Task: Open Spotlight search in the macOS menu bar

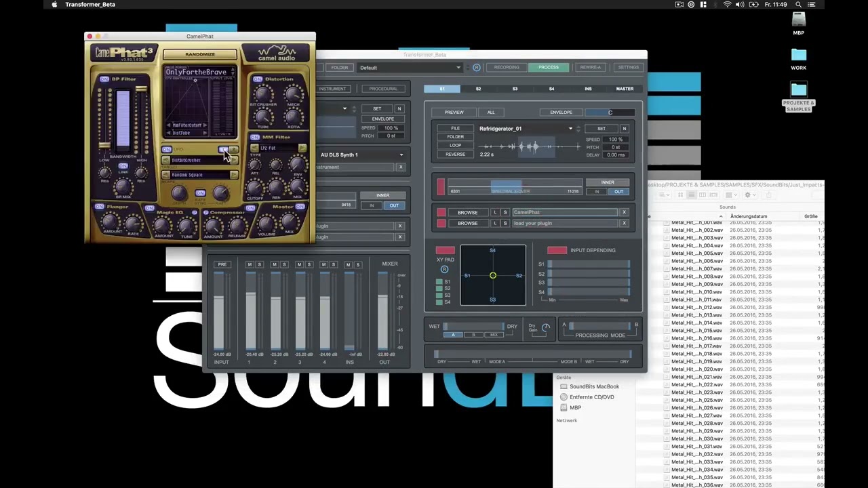Action: click(797, 5)
